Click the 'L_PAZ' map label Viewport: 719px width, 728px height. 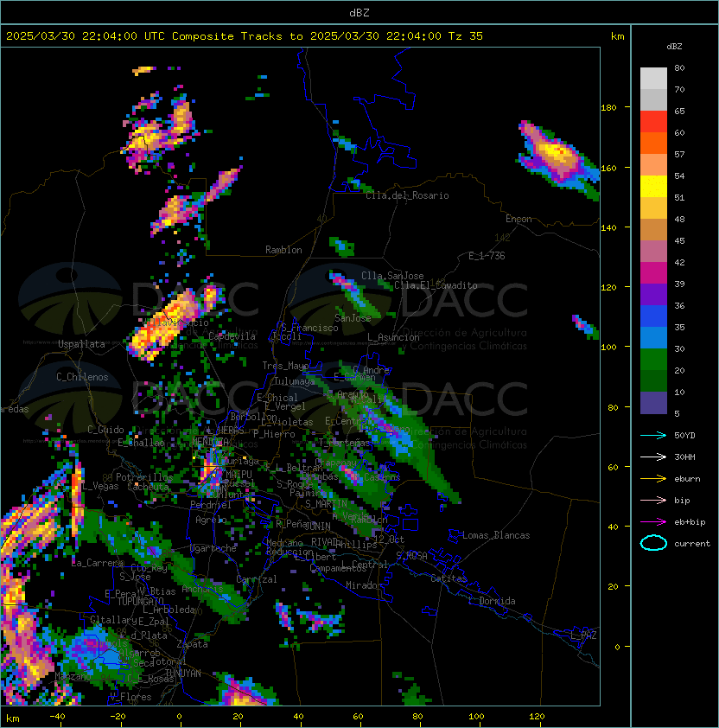(583, 635)
